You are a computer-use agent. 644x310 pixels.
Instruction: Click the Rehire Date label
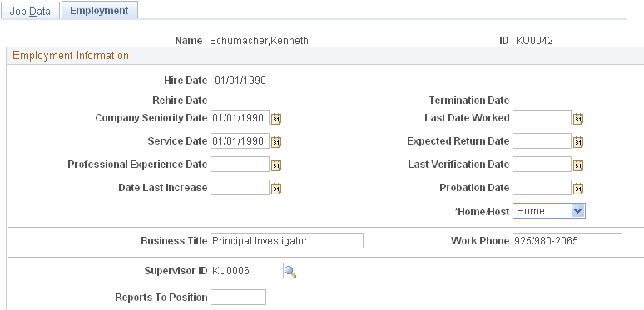pyautogui.click(x=180, y=101)
